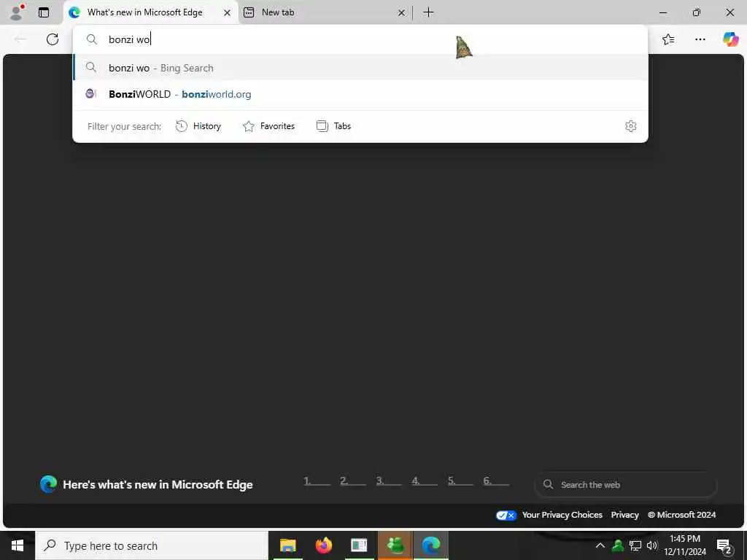Open the Favorites toolbar icon
The height and width of the screenshot is (560, 747).
coord(668,39)
